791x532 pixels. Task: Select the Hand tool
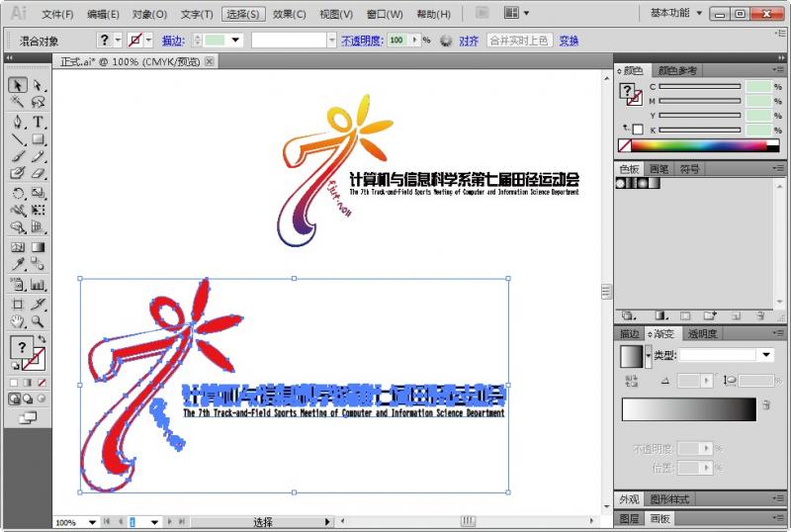tap(17, 321)
